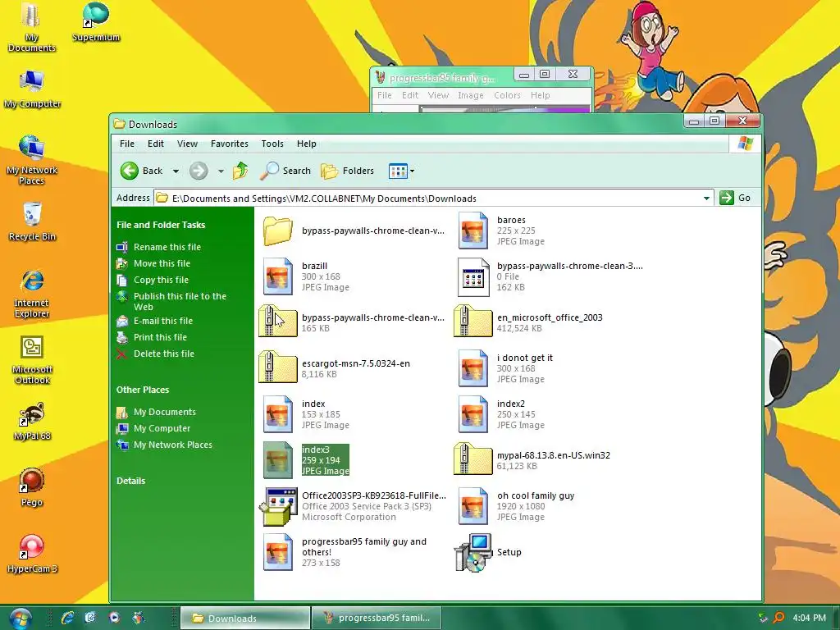Open the Views icon dropdown
The image size is (840, 630).
tap(402, 171)
